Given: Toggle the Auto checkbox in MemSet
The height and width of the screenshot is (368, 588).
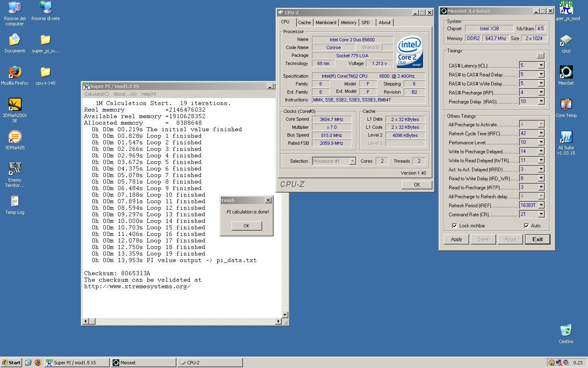Looking at the screenshot, I should (x=526, y=226).
